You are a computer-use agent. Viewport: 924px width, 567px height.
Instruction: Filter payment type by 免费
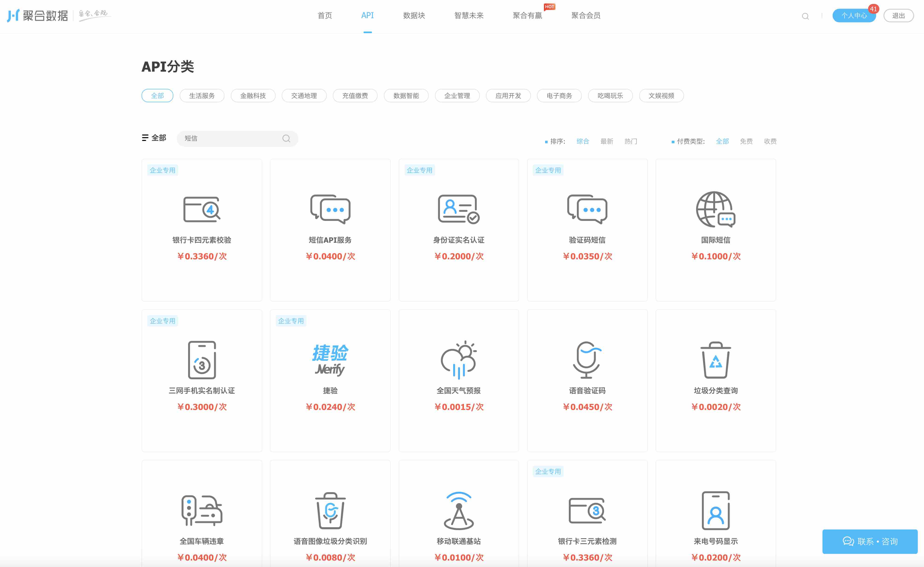[x=746, y=141]
